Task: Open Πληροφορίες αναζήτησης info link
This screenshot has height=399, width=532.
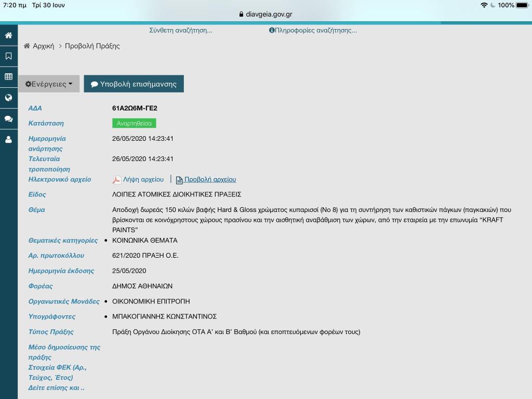Action: tap(313, 30)
